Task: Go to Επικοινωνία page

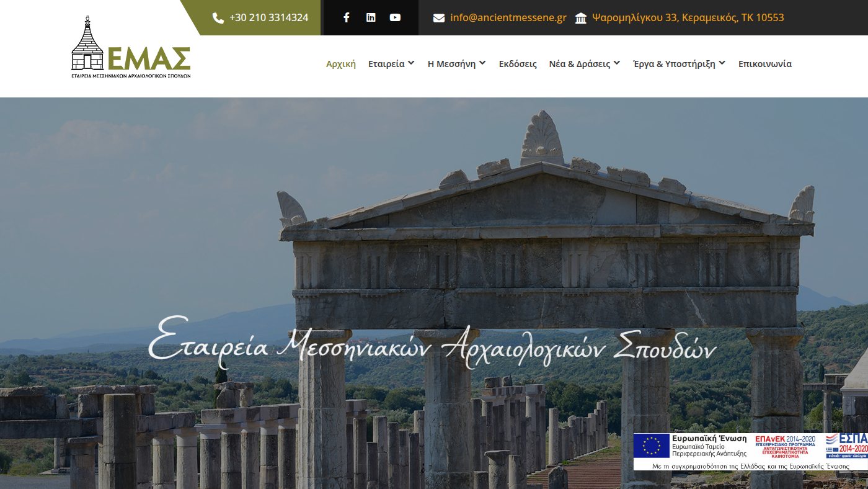Action: click(765, 63)
